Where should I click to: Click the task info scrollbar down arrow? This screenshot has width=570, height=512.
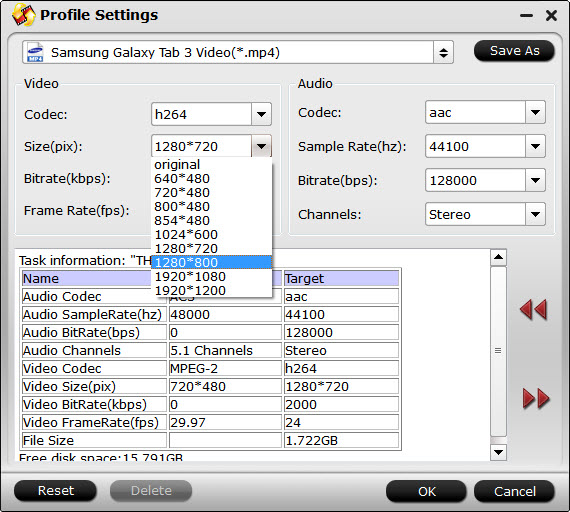coord(498,452)
